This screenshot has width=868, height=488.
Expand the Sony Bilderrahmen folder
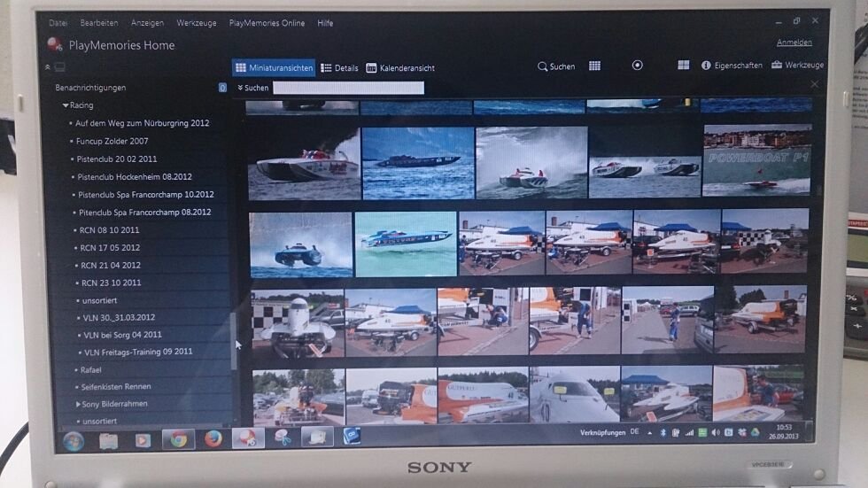pos(78,404)
